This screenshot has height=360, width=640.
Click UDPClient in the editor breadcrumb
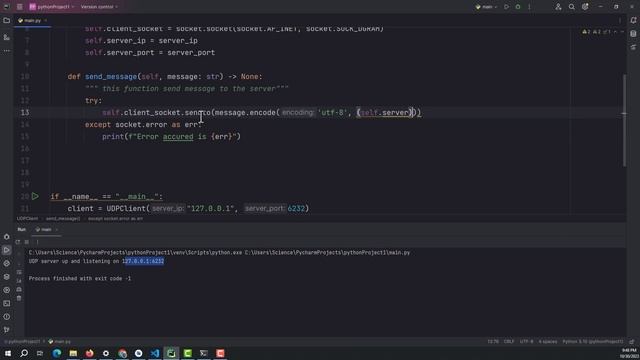coord(27,219)
